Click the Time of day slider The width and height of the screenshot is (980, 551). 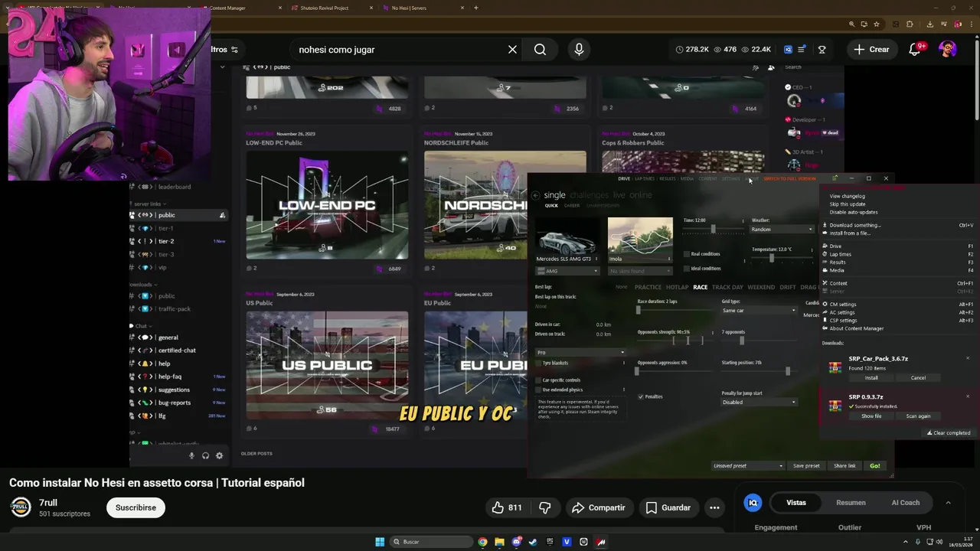713,229
